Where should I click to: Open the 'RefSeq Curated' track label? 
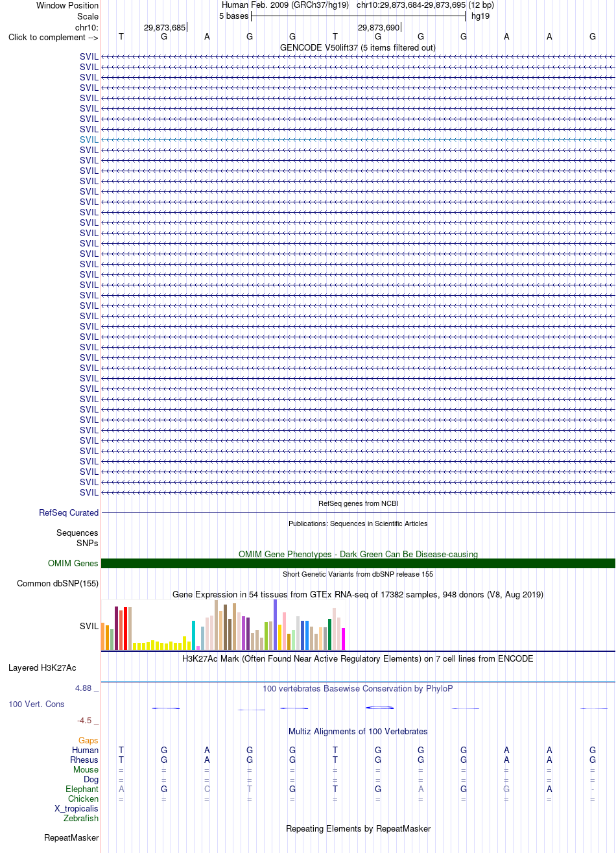click(x=69, y=512)
